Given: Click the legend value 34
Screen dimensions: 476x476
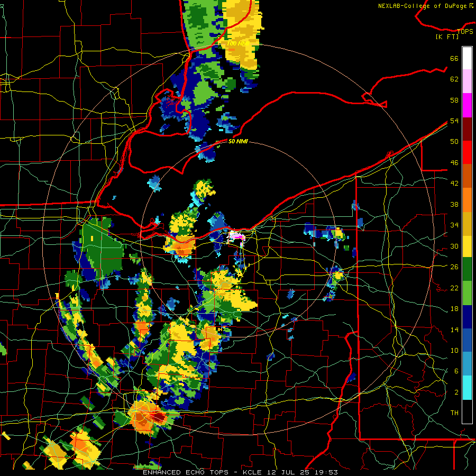Looking at the screenshot, I should [x=454, y=225].
